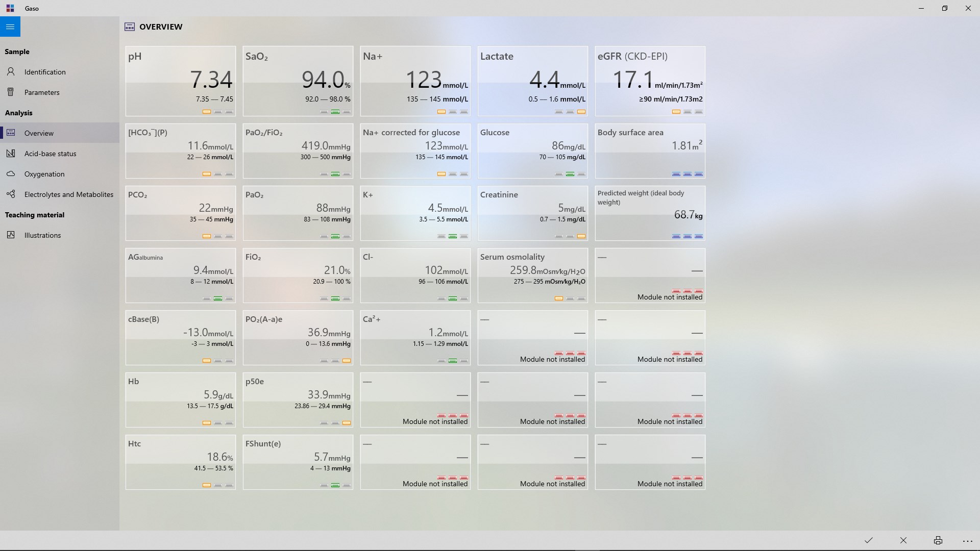
Task: Open the navigation hamburger menu
Action: (10, 27)
